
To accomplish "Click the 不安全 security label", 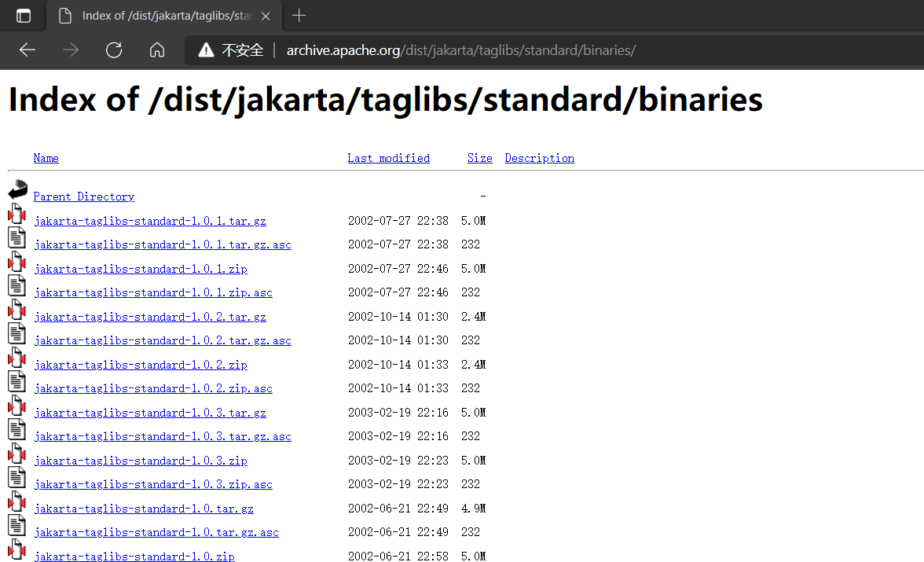I will (243, 50).
